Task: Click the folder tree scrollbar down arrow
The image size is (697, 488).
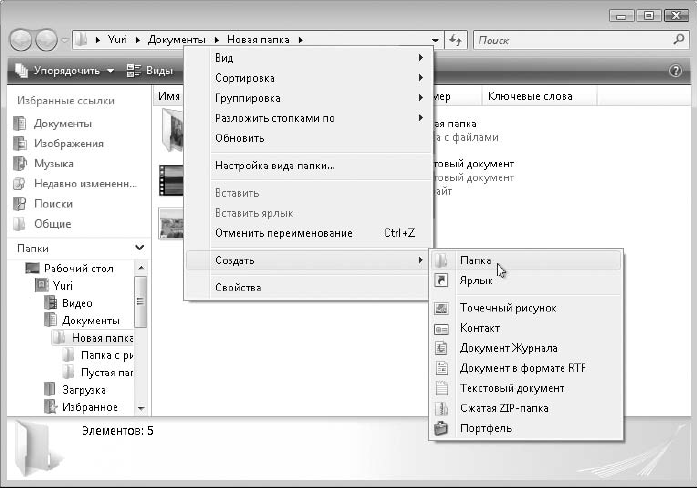Action: [140, 408]
